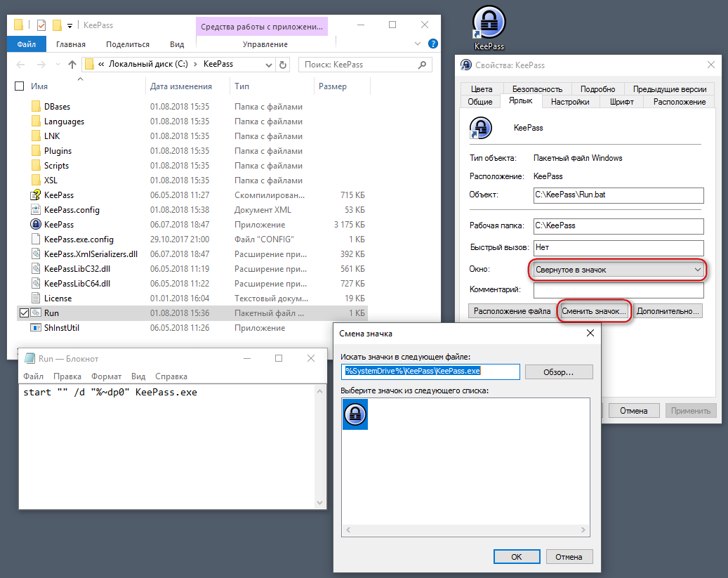Switch to the Layout tab in Properties

[x=680, y=102]
